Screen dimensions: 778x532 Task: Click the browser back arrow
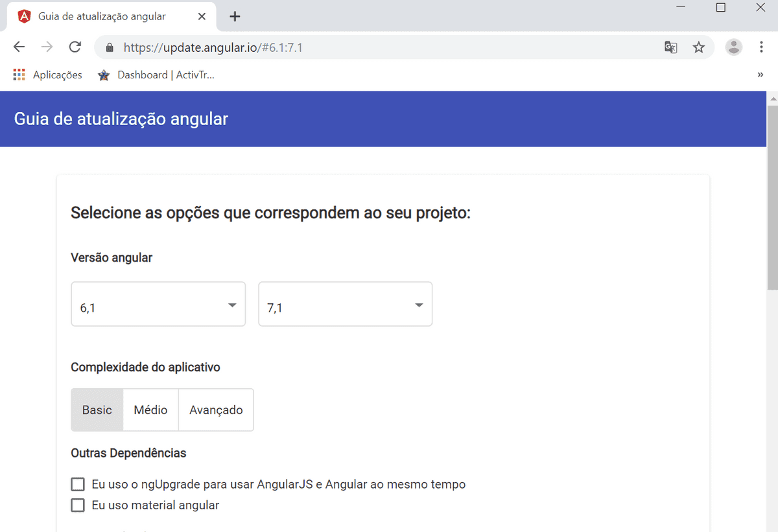(19, 47)
